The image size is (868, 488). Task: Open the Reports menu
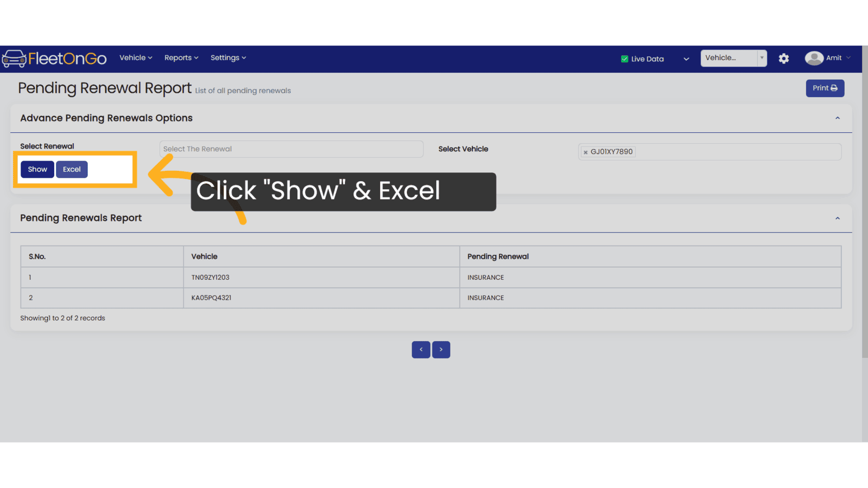coord(181,58)
